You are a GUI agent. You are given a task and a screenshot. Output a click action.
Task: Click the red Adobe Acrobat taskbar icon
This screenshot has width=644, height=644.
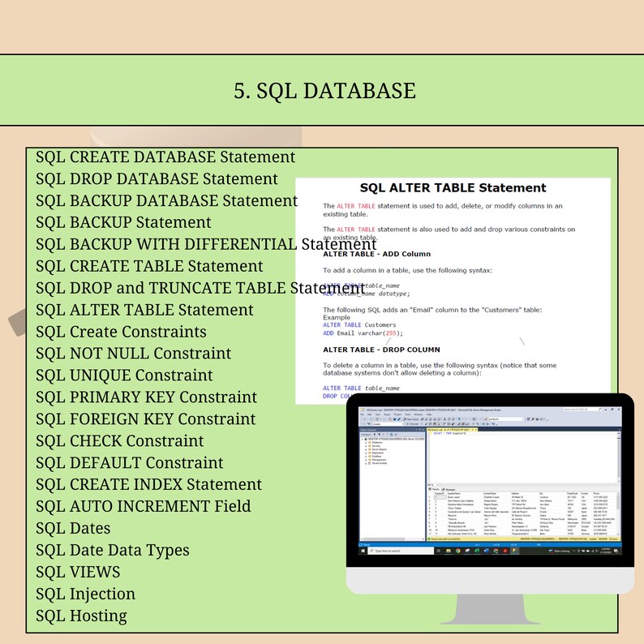coord(505,551)
